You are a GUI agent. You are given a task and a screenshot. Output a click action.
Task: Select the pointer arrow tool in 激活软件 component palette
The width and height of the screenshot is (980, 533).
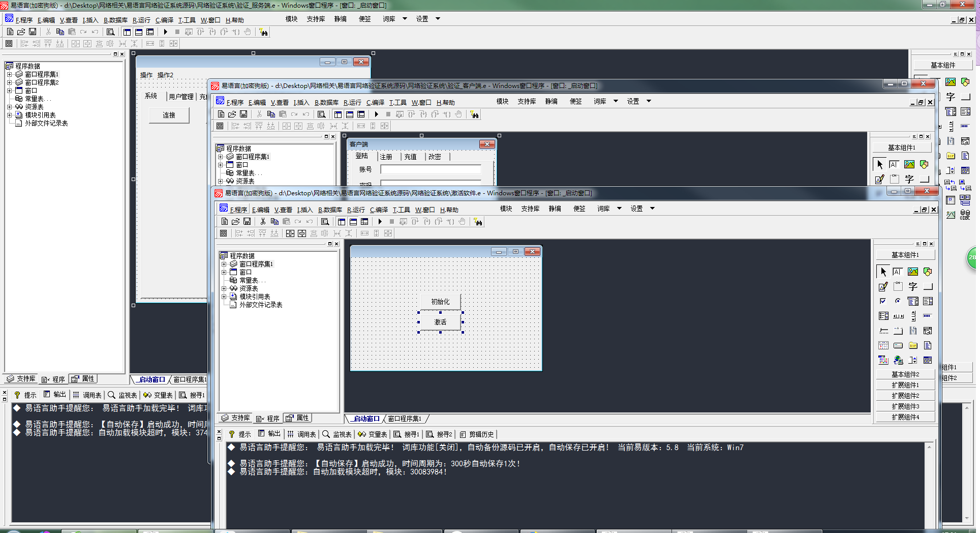tap(883, 272)
